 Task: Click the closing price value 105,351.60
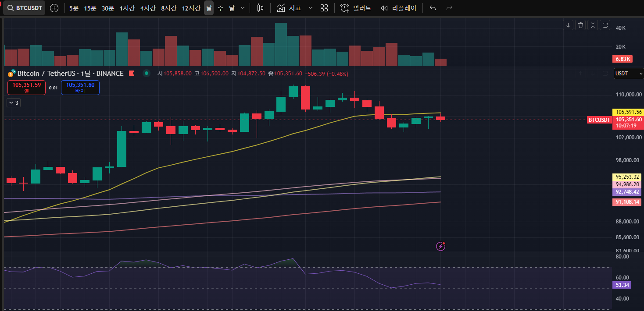288,74
